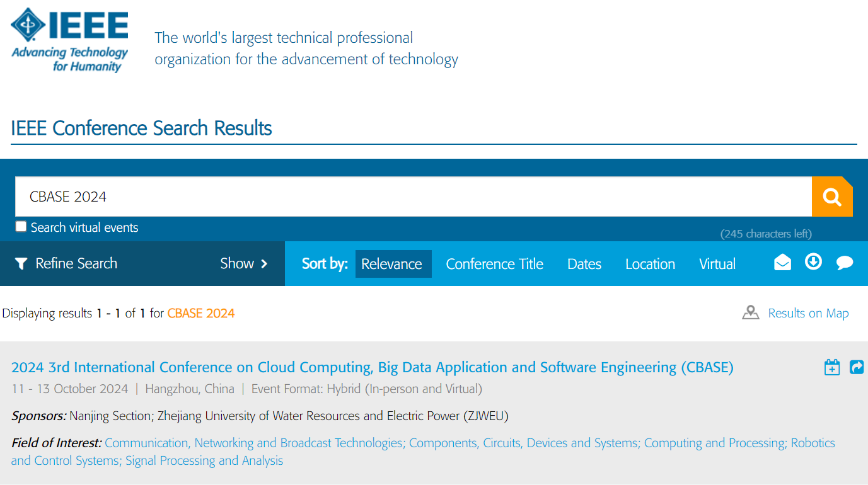Click the download results arrow icon
This screenshot has height=485, width=868.
click(814, 261)
